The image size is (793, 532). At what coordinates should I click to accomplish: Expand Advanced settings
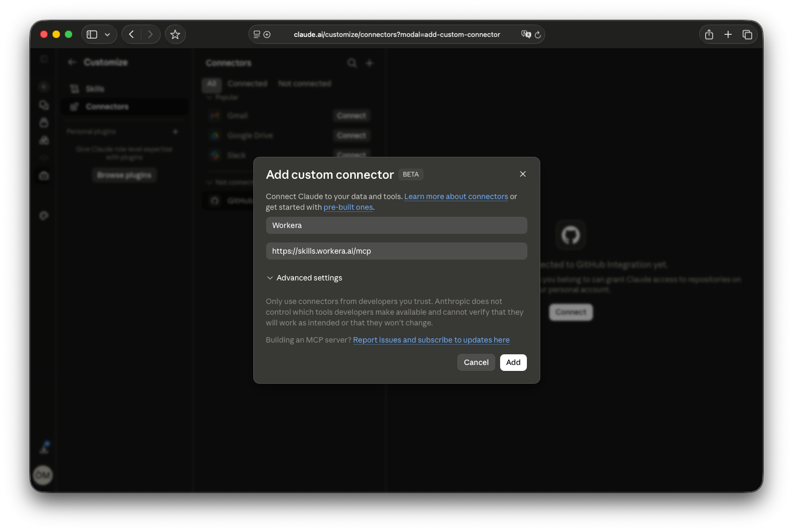pos(304,278)
